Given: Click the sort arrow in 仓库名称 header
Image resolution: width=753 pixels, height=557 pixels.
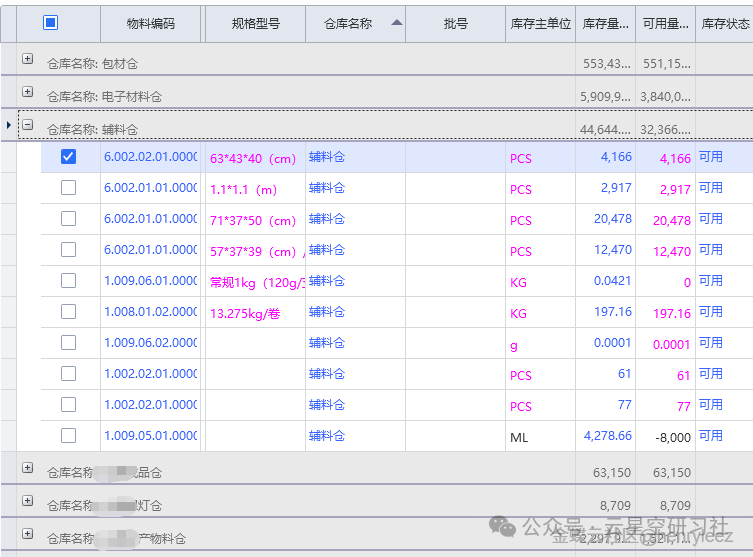Looking at the screenshot, I should 397,22.
